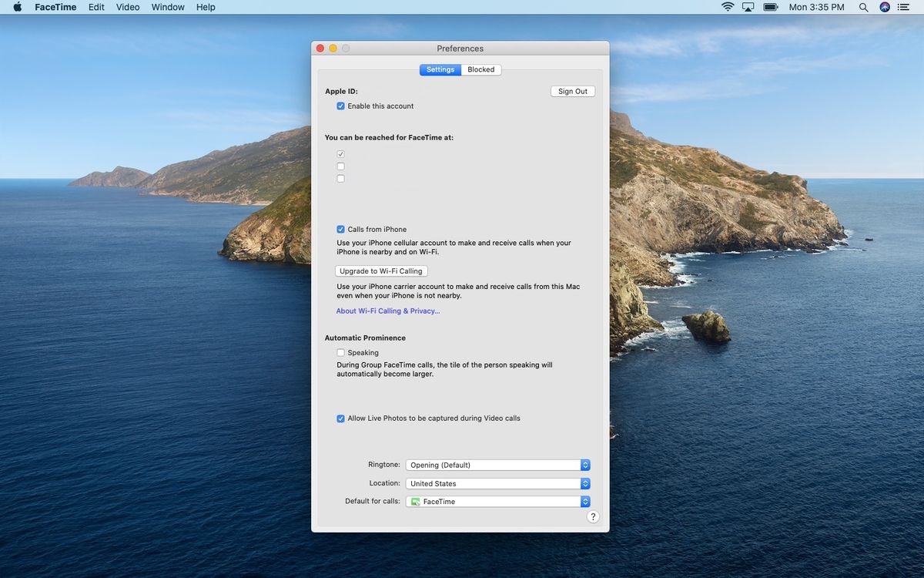Open the Edit menu
Viewport: 924px width, 578px height.
[x=96, y=7]
